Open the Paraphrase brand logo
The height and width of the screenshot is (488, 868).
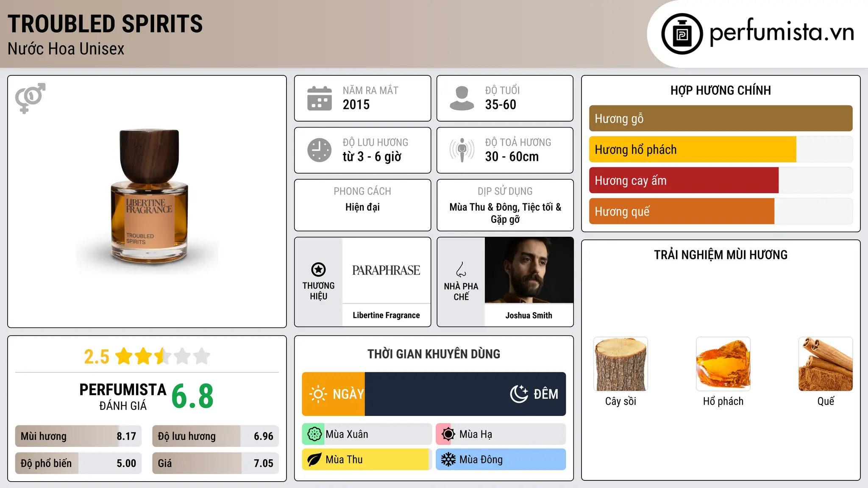click(x=386, y=270)
